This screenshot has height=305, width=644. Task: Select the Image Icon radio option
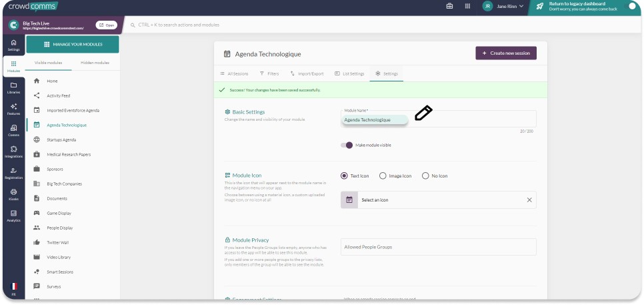(383, 176)
